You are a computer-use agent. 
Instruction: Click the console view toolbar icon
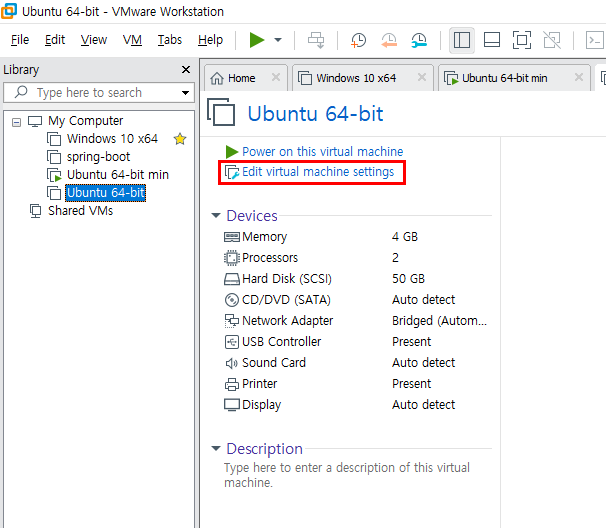[594, 40]
